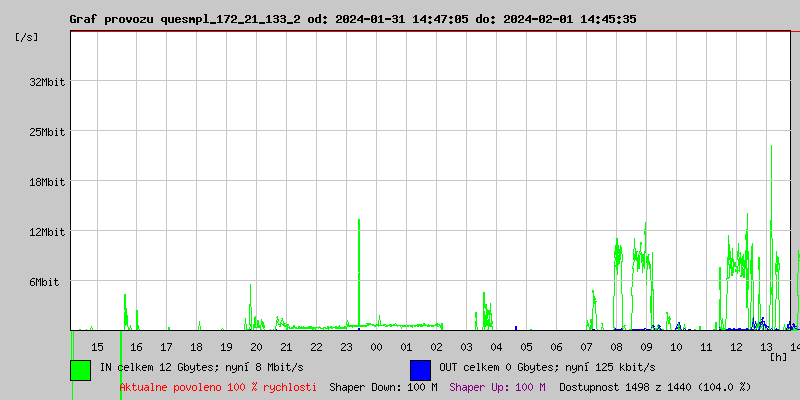Select the 'Shaper Down: 100 M' text
Screen dimensions: 800x400
point(383,386)
